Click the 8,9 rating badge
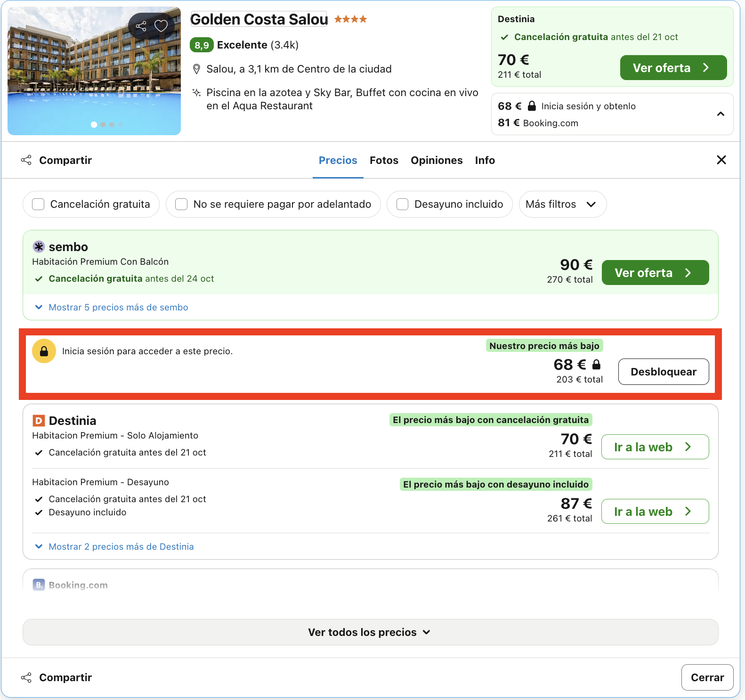Screen dimensions: 745x700 coord(202,45)
